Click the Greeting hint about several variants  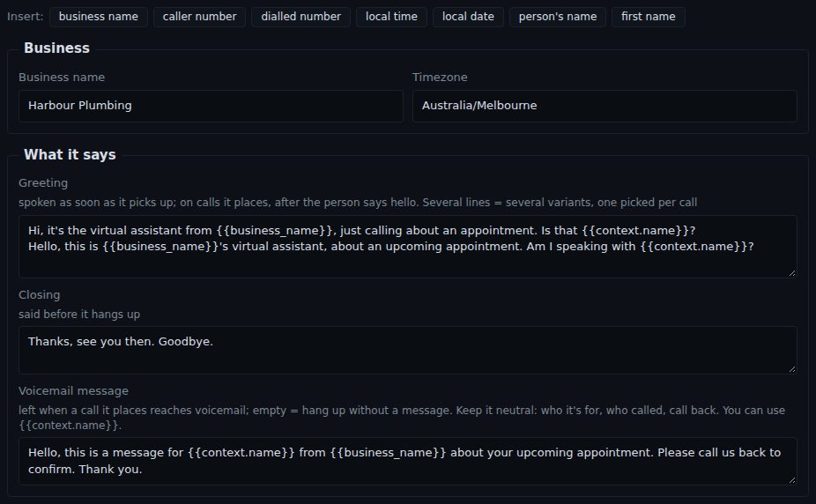pyautogui.click(x=358, y=203)
